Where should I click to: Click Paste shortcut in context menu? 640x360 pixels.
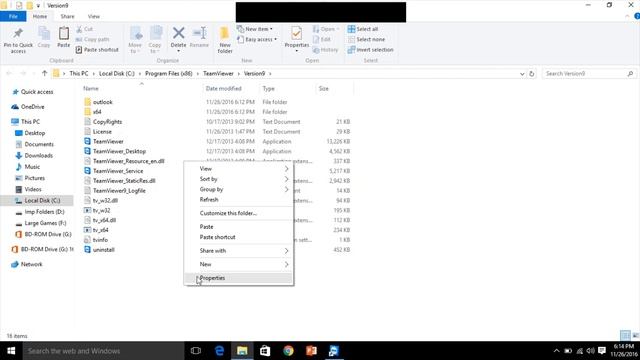coord(239,237)
